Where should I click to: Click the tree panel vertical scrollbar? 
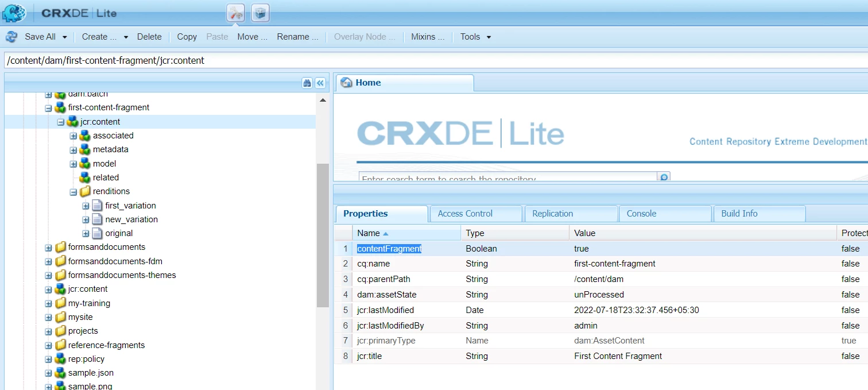(323, 235)
